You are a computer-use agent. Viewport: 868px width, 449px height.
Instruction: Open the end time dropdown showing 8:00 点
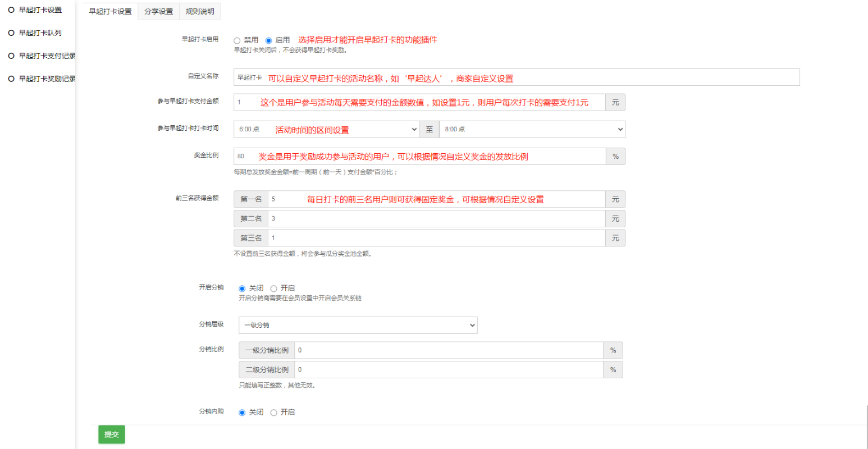tap(532, 130)
